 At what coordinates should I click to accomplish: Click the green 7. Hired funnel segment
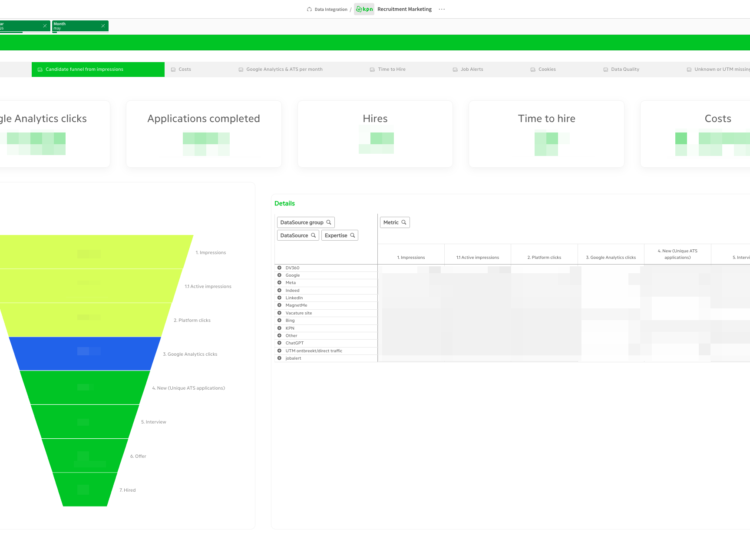pyautogui.click(x=85, y=489)
